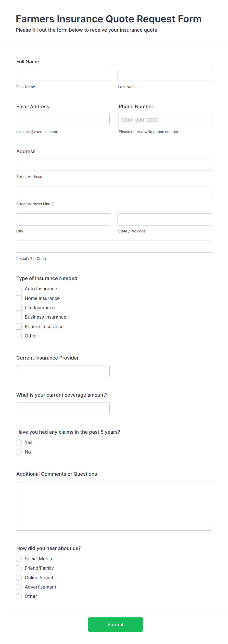Screen dimensions: 228x644
Task: Click the First Name field
Action: tap(63, 75)
